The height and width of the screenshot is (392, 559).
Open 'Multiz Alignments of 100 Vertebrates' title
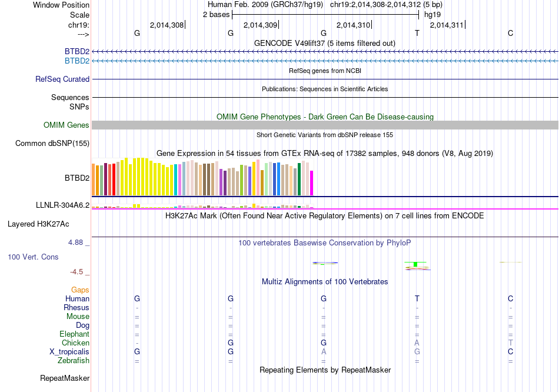(325, 282)
